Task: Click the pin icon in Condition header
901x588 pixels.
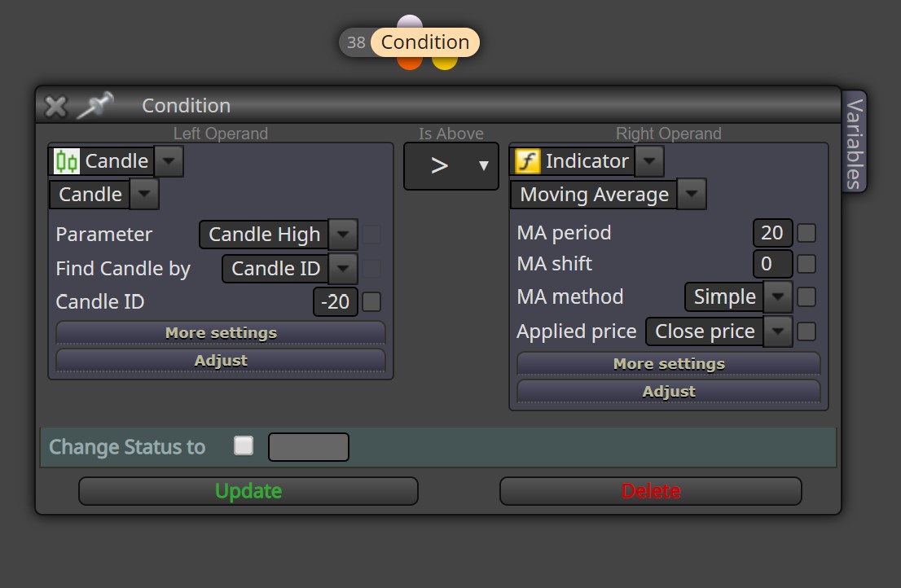Action: (95, 105)
